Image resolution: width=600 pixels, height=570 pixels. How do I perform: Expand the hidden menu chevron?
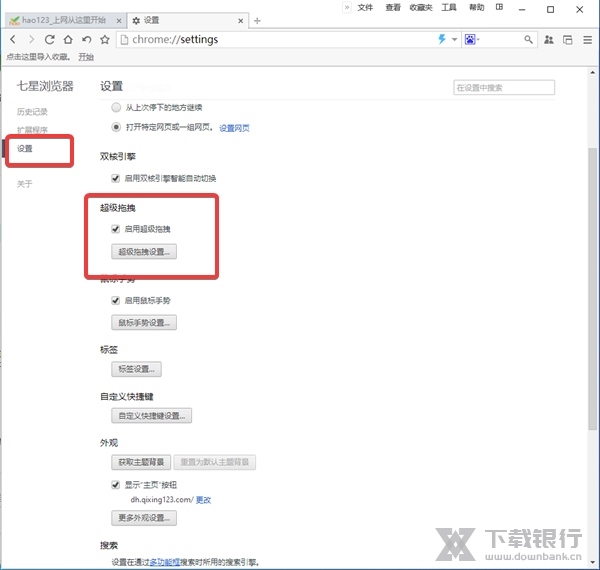tap(347, 7)
